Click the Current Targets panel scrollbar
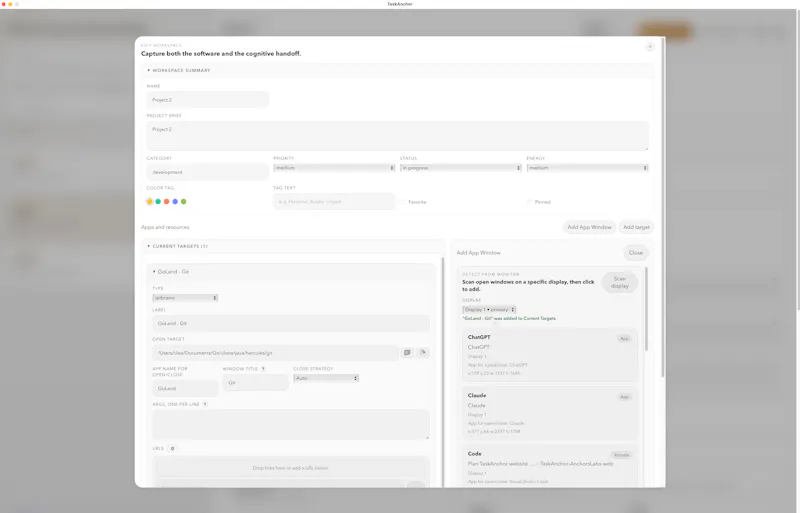Screen dimensions: 800x513 [442, 370]
